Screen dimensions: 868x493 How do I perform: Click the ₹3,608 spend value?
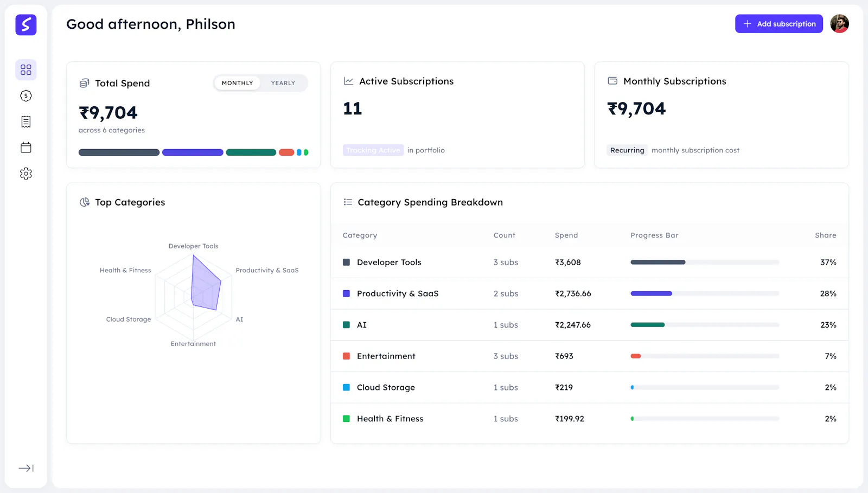click(567, 262)
